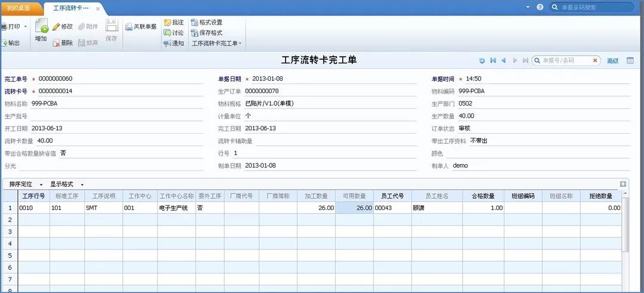This screenshot has width=644, height=293.
Task: Focus the 单据号/条码 search box
Action: (566, 60)
